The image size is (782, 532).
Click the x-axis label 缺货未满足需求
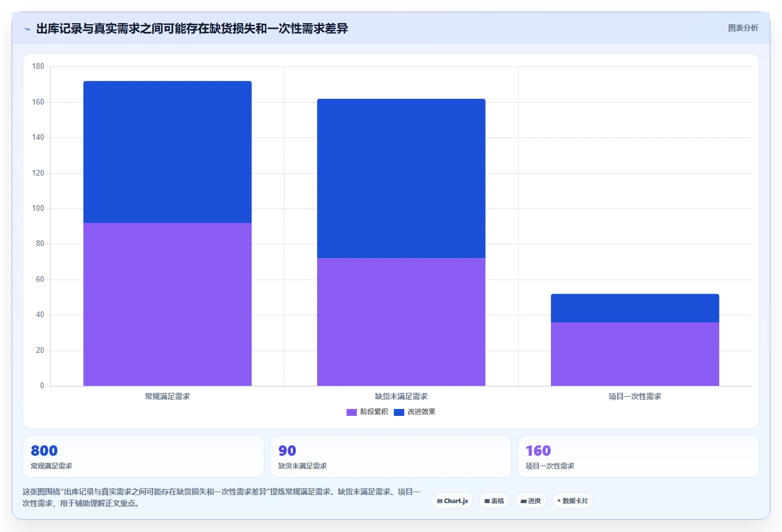coord(401,396)
